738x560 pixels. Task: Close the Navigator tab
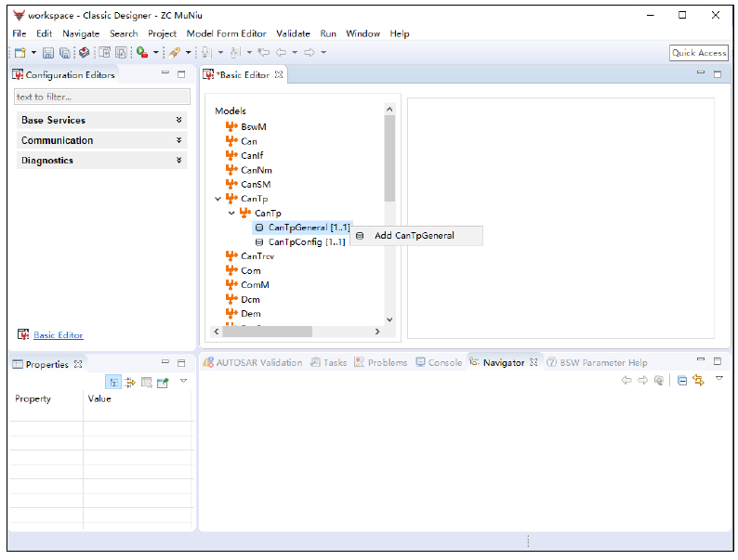point(534,362)
